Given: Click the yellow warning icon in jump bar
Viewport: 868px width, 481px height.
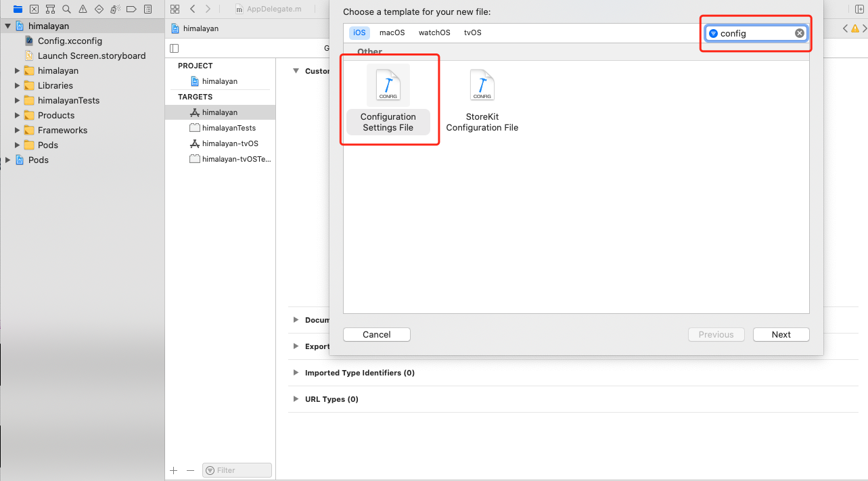Looking at the screenshot, I should (x=855, y=28).
